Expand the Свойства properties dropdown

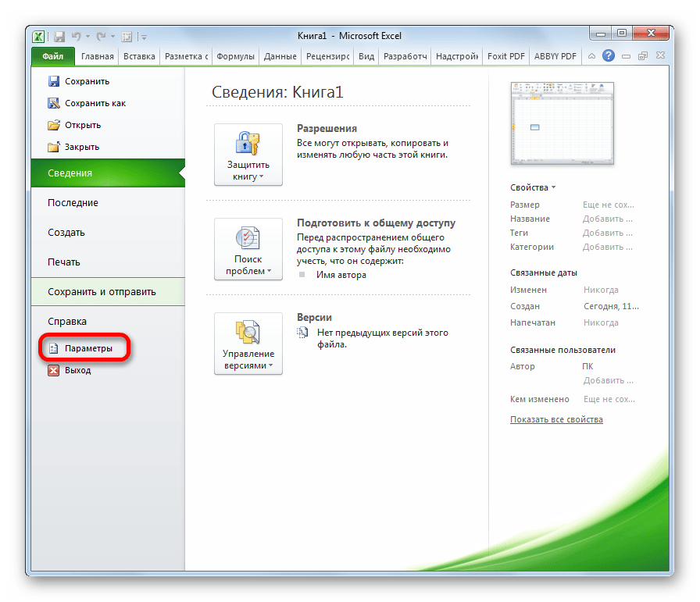click(x=533, y=187)
